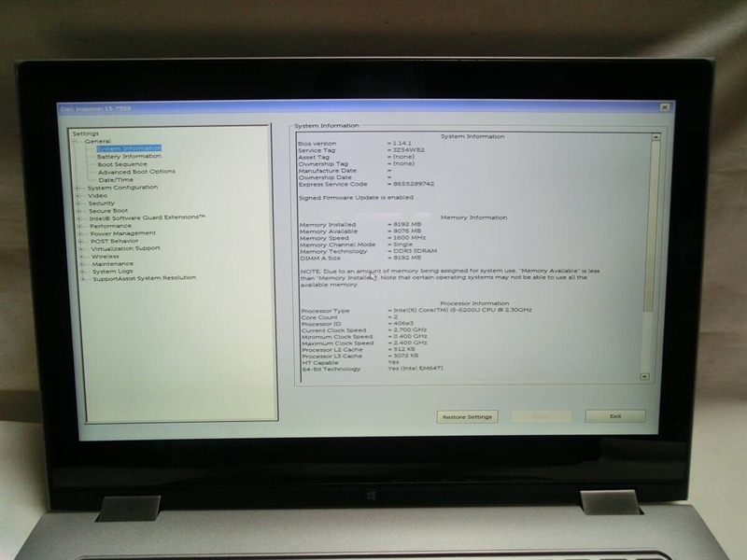Click the scroll down arrow in System Information
Image resolution: width=747 pixels, height=560 pixels.
(643, 376)
